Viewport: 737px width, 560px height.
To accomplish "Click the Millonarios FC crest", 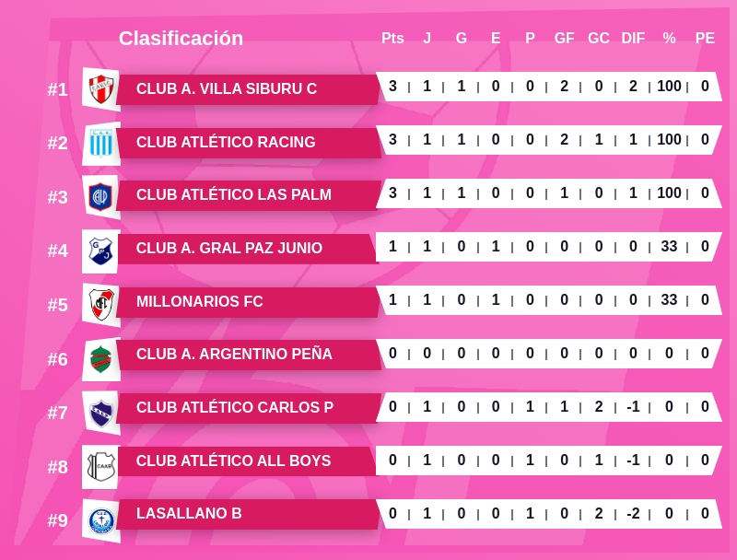I will 100,304.
